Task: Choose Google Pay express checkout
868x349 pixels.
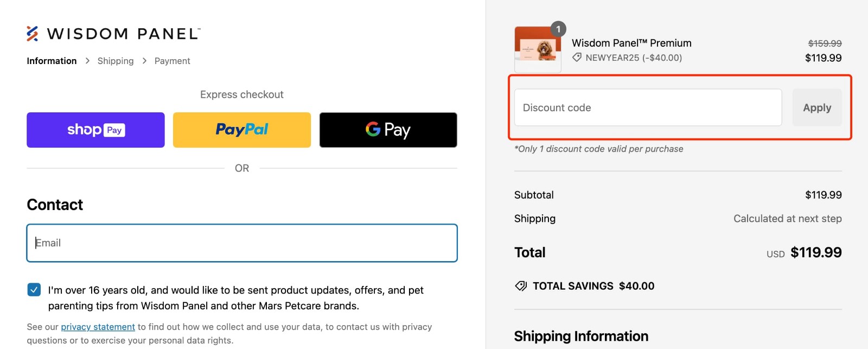Action: (x=387, y=130)
